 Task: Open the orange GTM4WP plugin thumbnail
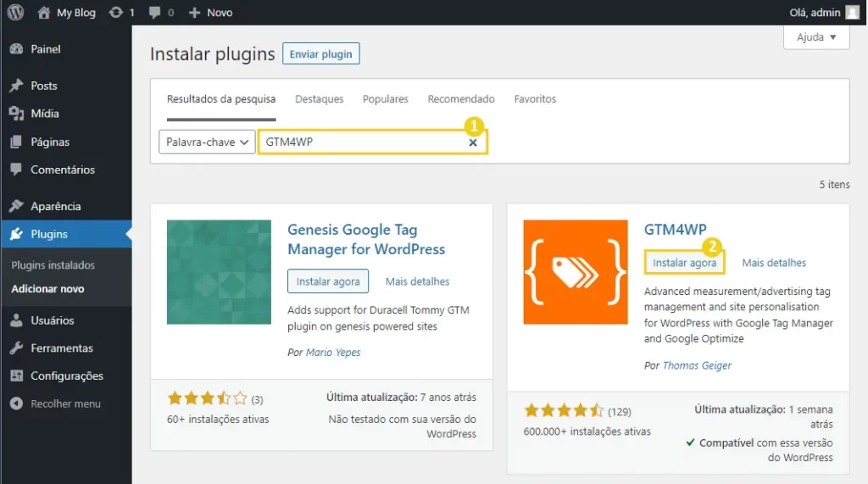pos(576,272)
